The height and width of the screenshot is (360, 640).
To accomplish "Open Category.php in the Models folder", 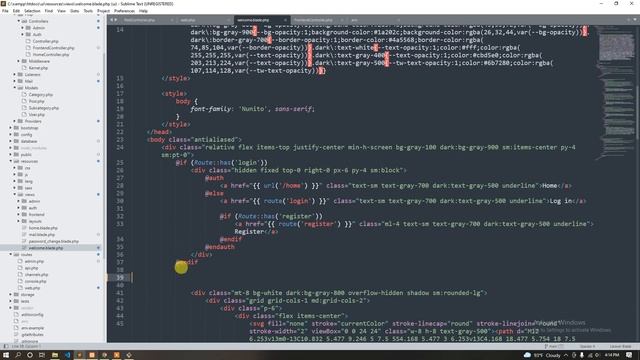I will 41,94.
